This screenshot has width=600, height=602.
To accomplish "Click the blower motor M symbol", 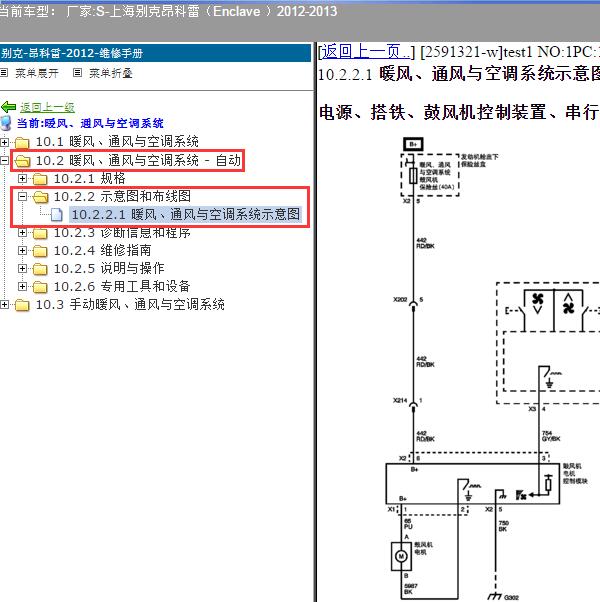I will [401, 556].
